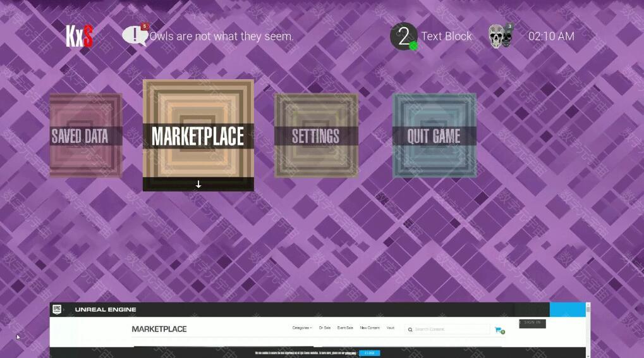
Task: Open the shopping cart icon
Action: click(x=499, y=330)
